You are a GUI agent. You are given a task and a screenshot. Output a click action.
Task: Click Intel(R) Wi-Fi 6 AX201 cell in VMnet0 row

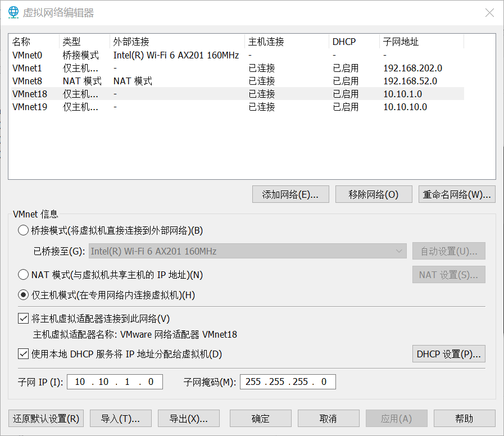click(x=176, y=55)
